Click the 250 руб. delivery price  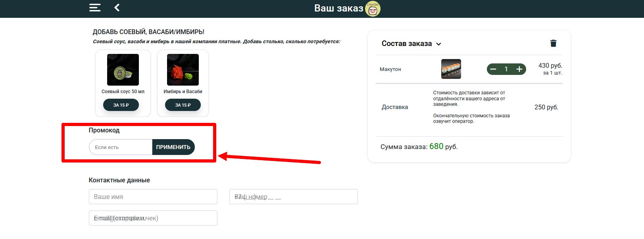click(546, 107)
